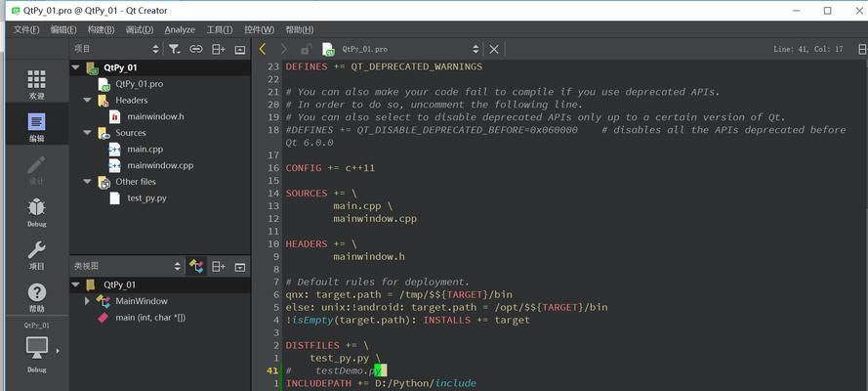Click the '# Default rules for deployment.' comment
Image resolution: width=868 pixels, height=391 pixels.
click(x=378, y=282)
